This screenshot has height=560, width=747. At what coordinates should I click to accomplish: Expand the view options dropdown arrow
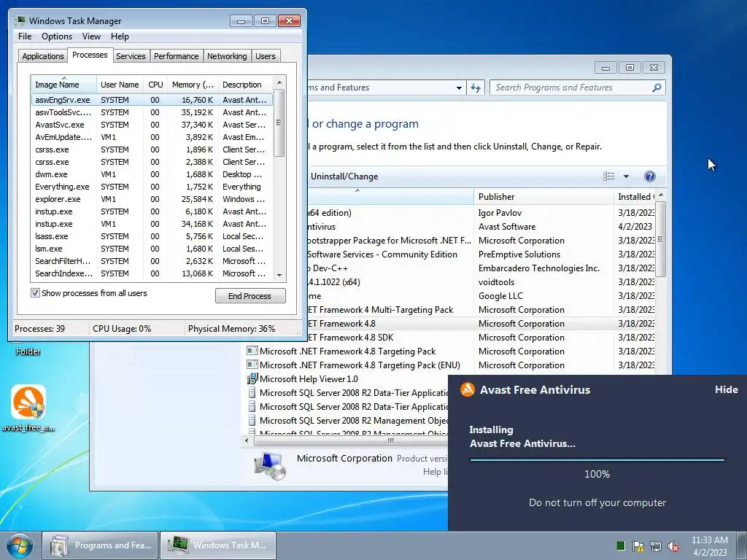pos(626,176)
